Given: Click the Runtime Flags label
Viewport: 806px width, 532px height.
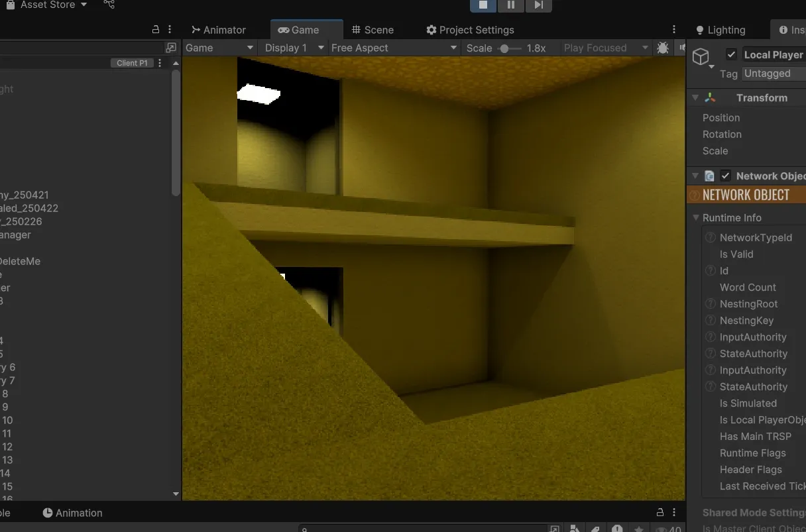Looking at the screenshot, I should click(753, 453).
